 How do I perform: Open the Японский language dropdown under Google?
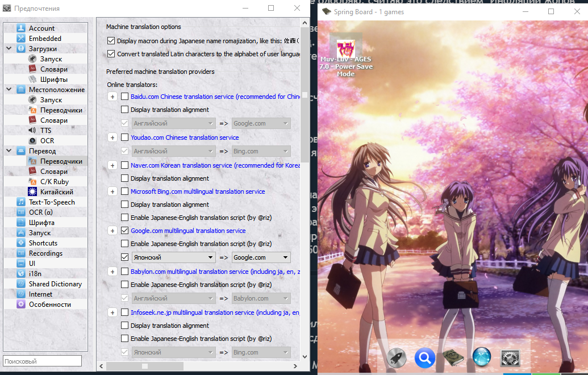point(174,257)
